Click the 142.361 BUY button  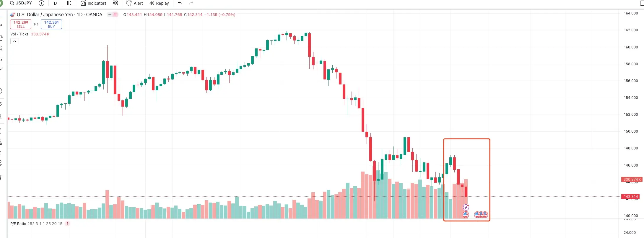click(x=51, y=24)
